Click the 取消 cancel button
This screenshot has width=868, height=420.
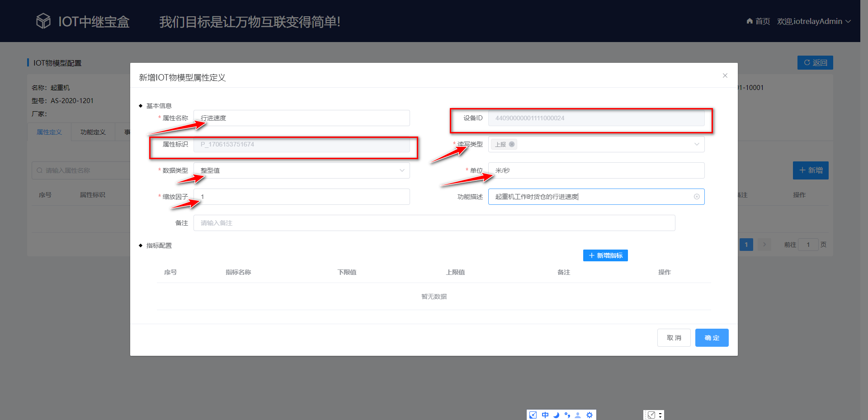pyautogui.click(x=674, y=337)
